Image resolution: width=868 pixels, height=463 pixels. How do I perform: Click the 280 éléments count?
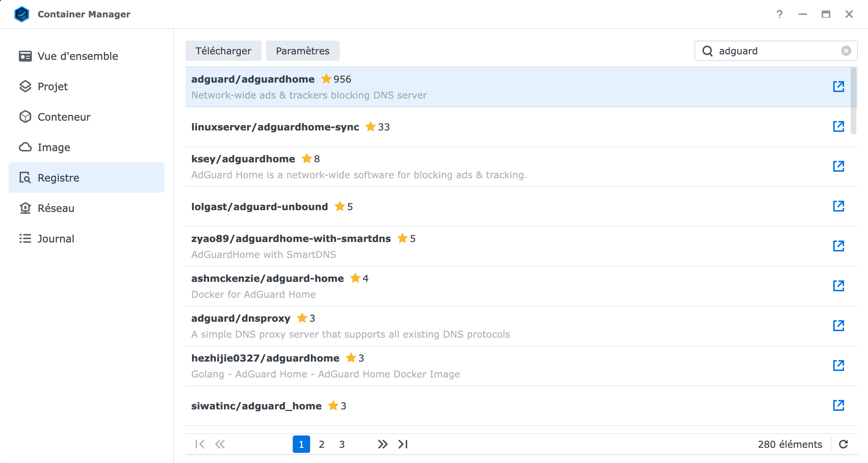[790, 444]
